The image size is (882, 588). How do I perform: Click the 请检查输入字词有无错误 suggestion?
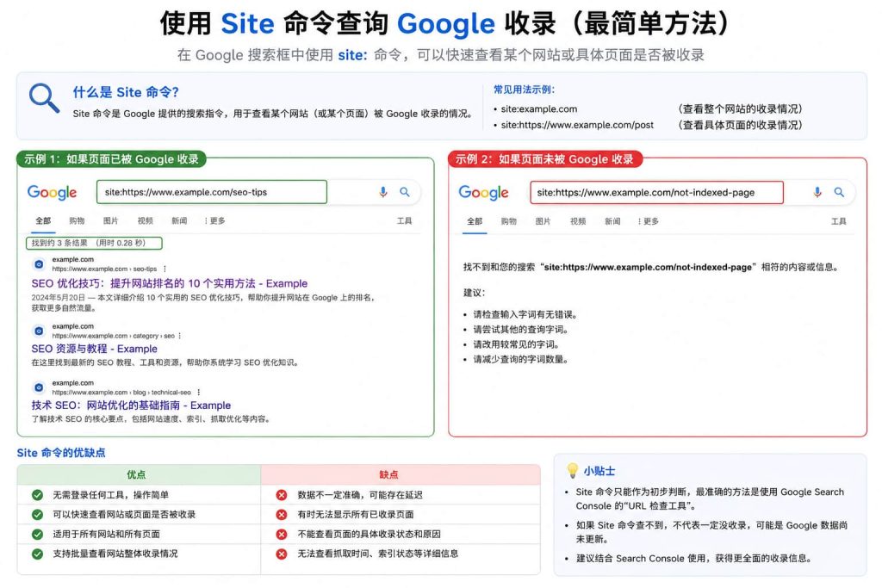click(525, 314)
